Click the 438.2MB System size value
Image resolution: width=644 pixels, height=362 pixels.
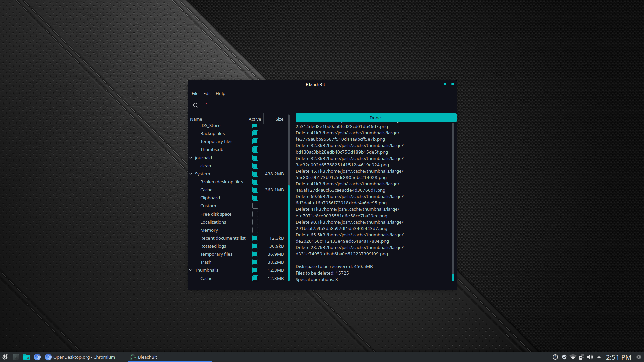click(x=274, y=174)
